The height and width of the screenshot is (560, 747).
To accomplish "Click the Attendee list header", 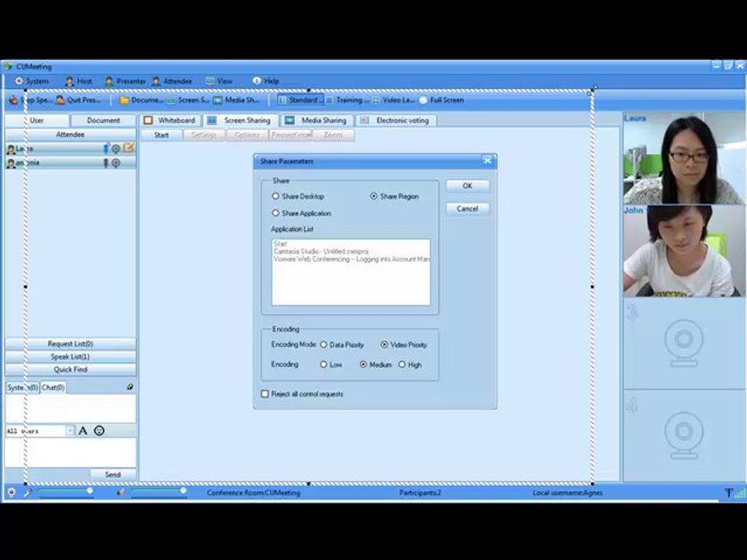I will click(x=71, y=135).
